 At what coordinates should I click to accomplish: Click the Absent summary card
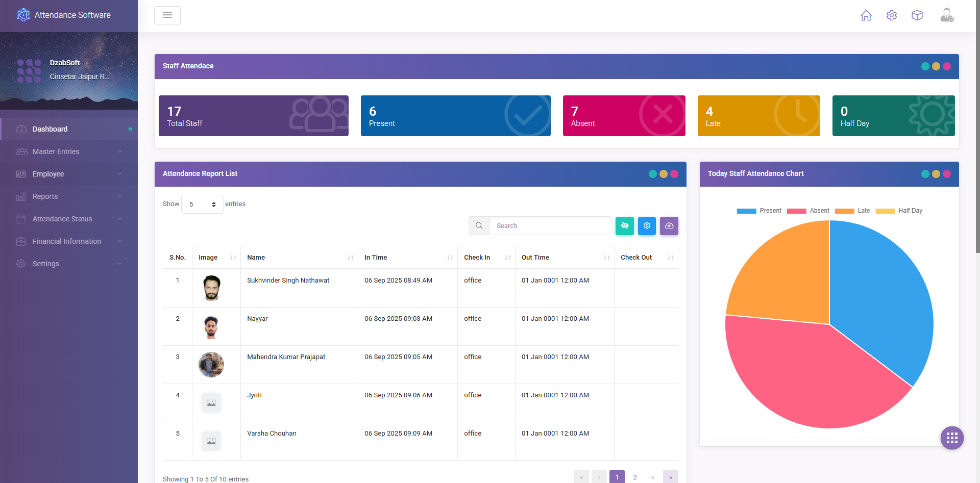[624, 116]
